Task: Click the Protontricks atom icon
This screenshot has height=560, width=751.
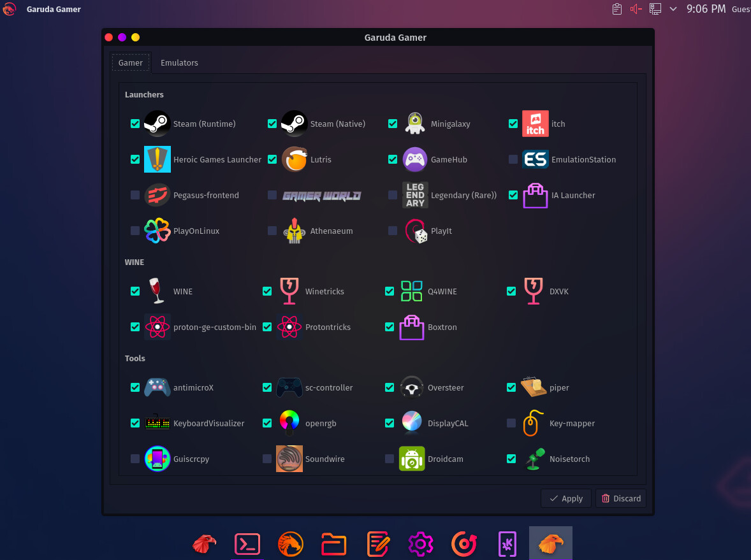Action: [x=289, y=327]
